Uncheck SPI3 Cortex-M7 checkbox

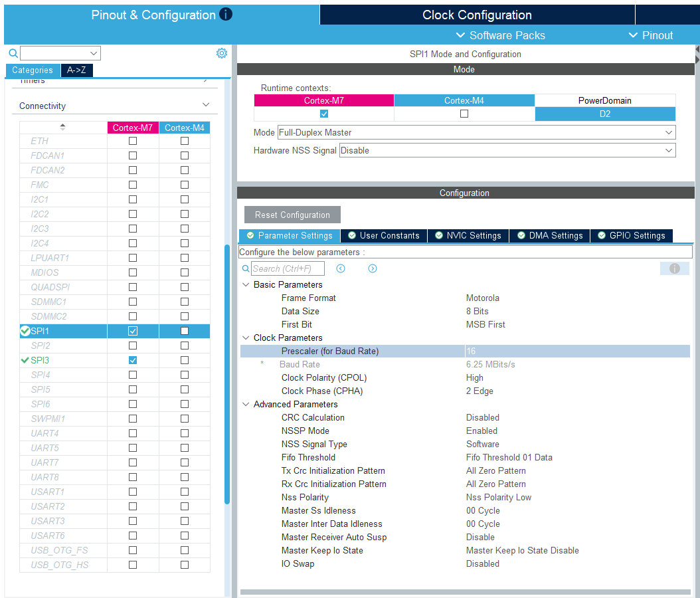[x=133, y=360]
